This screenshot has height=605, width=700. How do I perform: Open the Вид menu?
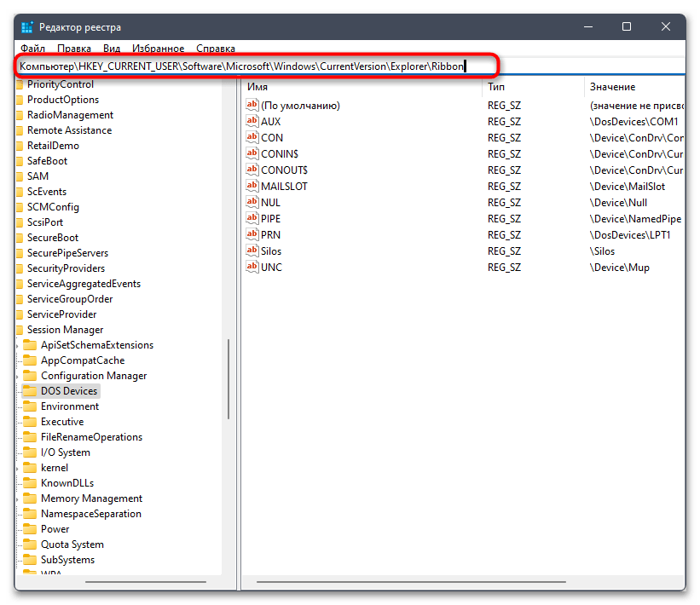tap(112, 49)
